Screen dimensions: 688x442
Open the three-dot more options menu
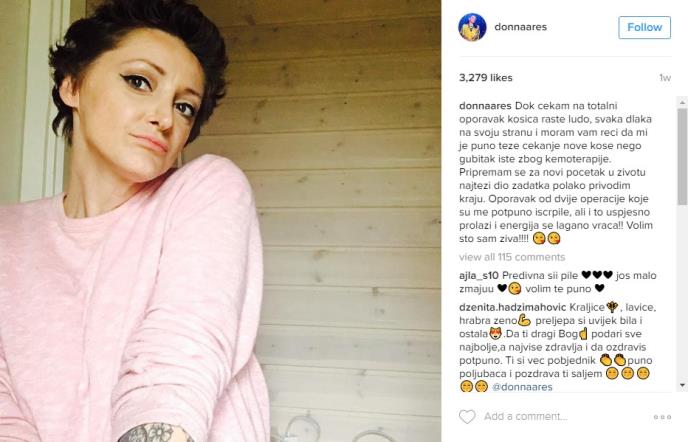pyautogui.click(x=662, y=417)
